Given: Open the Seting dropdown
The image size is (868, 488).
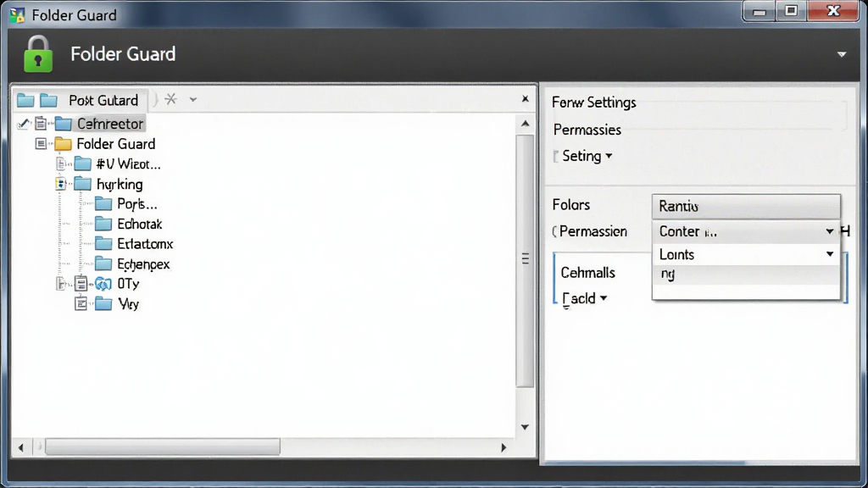Looking at the screenshot, I should tap(587, 156).
